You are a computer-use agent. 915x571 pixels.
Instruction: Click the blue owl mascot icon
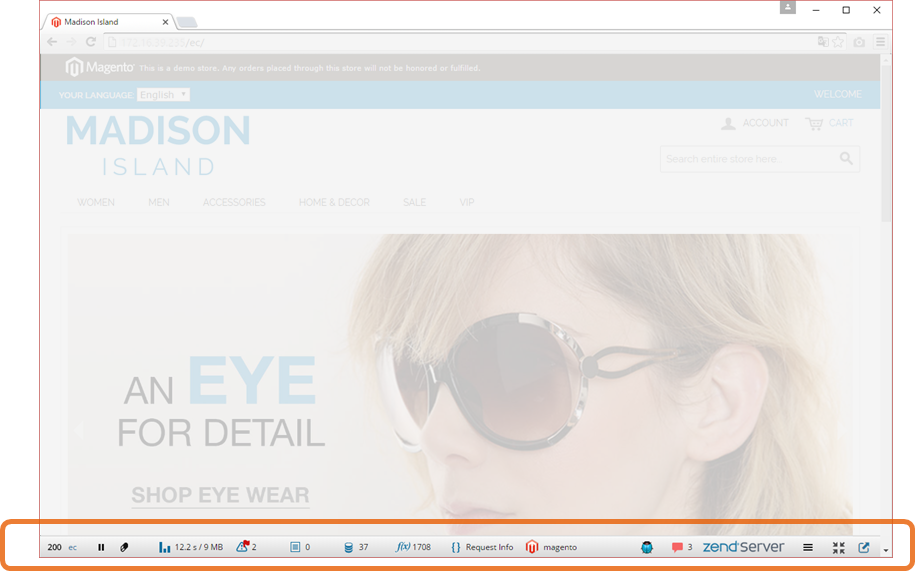point(647,547)
